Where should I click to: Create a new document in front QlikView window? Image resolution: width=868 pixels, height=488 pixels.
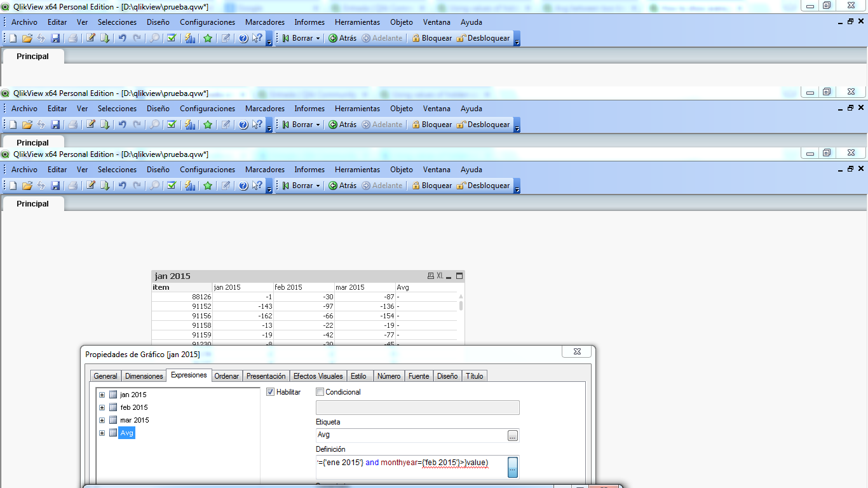point(13,186)
